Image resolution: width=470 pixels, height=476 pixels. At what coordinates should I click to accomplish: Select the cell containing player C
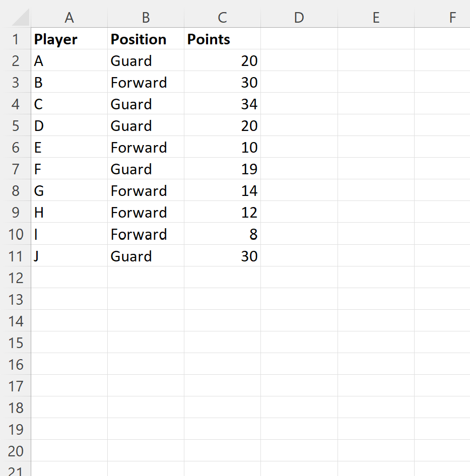point(69,104)
